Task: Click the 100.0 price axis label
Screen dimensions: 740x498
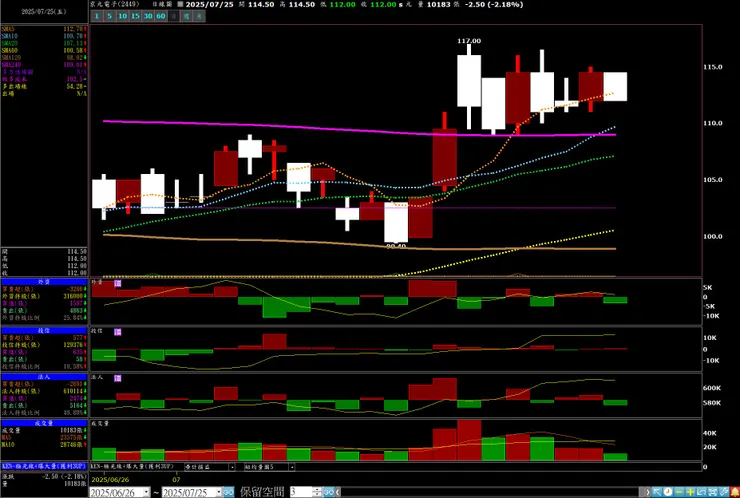Action: (713, 236)
